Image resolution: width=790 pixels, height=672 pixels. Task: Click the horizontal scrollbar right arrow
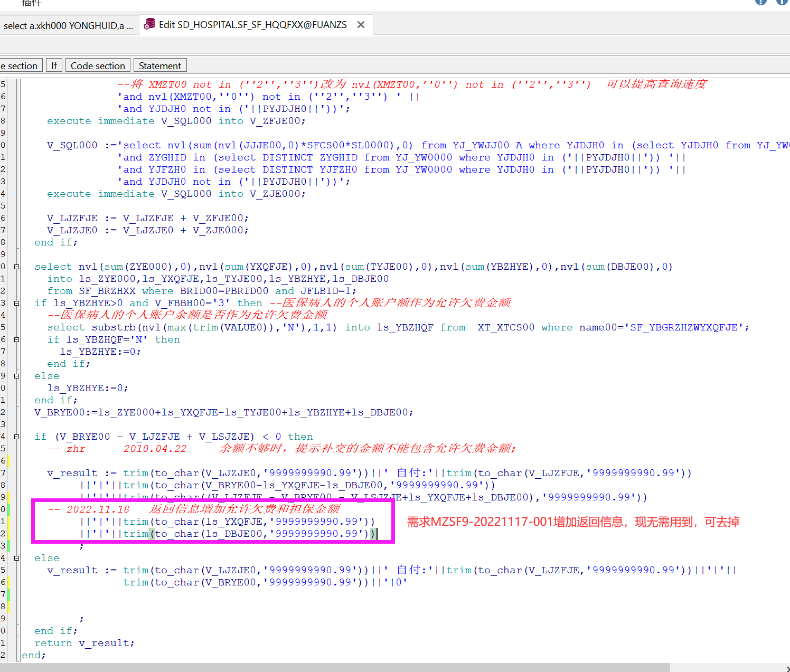[x=787, y=668]
